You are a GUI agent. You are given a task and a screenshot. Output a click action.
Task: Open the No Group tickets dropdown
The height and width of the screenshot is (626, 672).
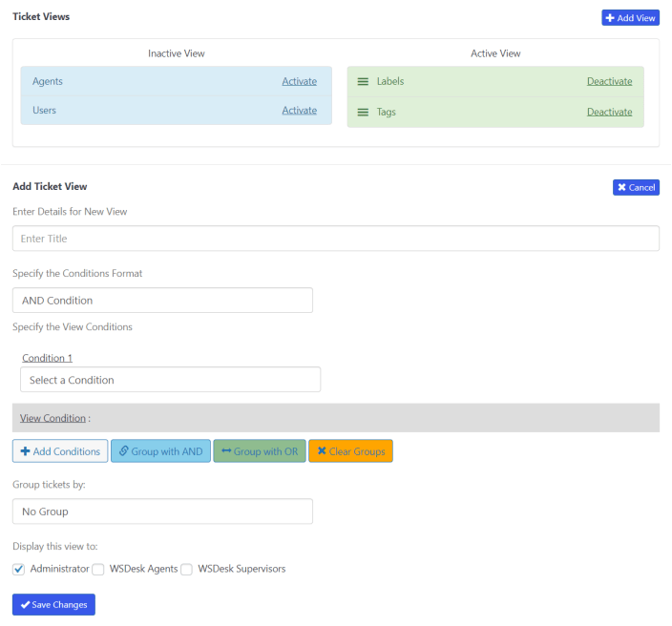[162, 511]
